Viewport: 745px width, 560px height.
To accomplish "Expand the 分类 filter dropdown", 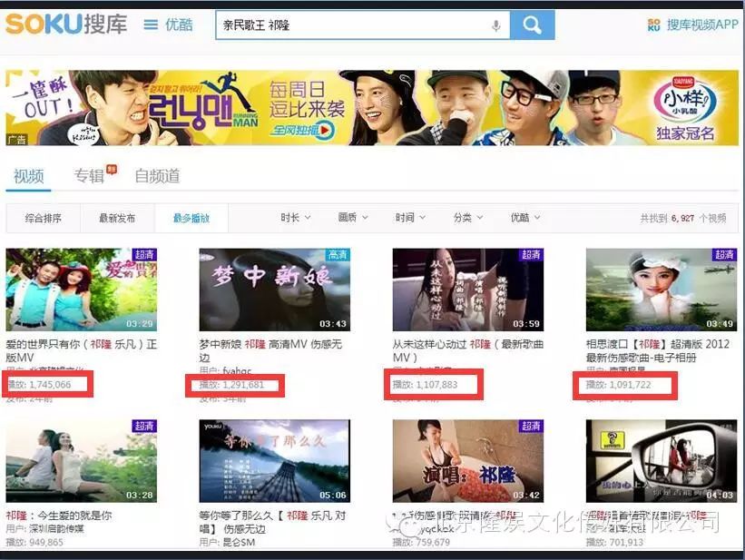I will [468, 218].
